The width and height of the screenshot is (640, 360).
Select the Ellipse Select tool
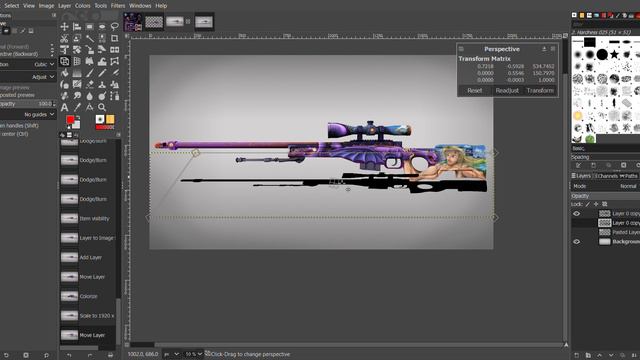(x=102, y=27)
